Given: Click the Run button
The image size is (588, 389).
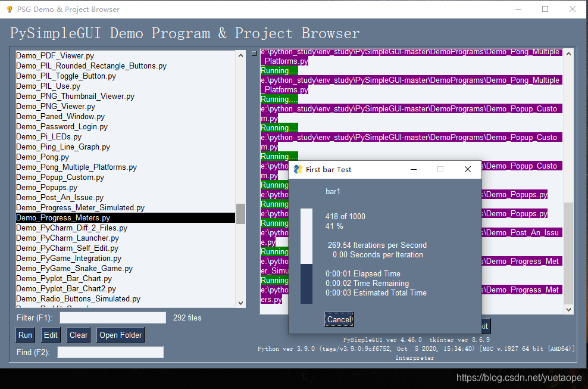Looking at the screenshot, I should point(25,335).
